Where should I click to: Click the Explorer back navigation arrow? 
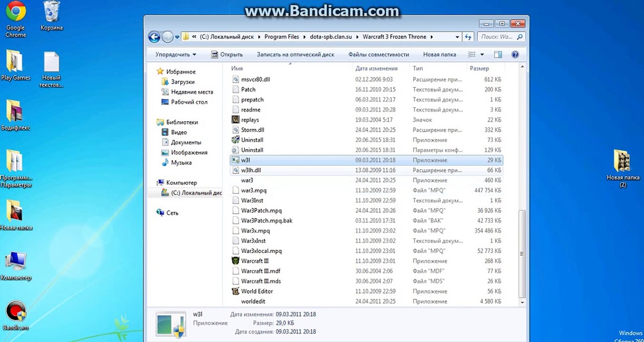154,37
